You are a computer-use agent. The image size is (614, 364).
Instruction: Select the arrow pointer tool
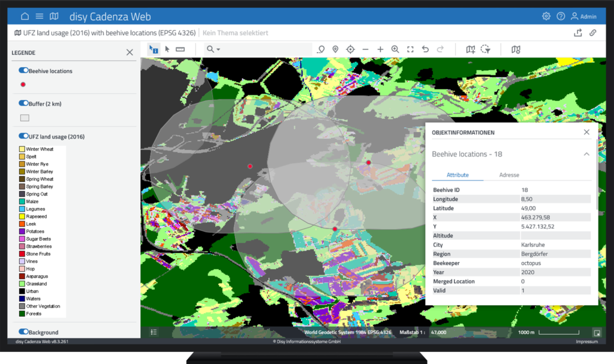tap(167, 49)
